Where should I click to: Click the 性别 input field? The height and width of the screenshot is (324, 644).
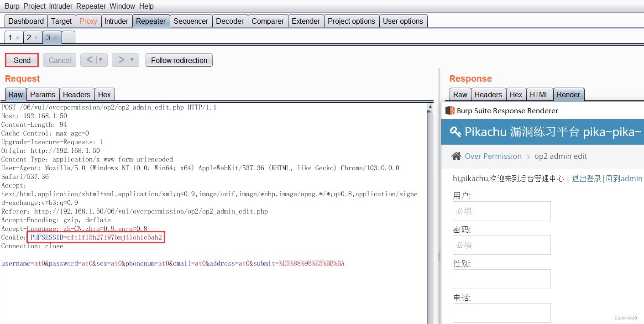[x=502, y=279]
